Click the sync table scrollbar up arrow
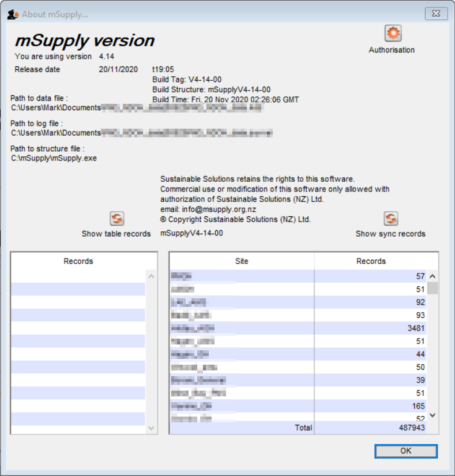Image resolution: width=455 pixels, height=476 pixels. [432, 276]
